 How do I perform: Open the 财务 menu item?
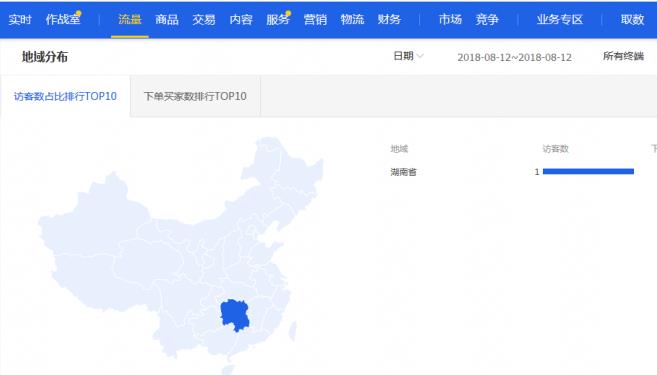tap(389, 19)
